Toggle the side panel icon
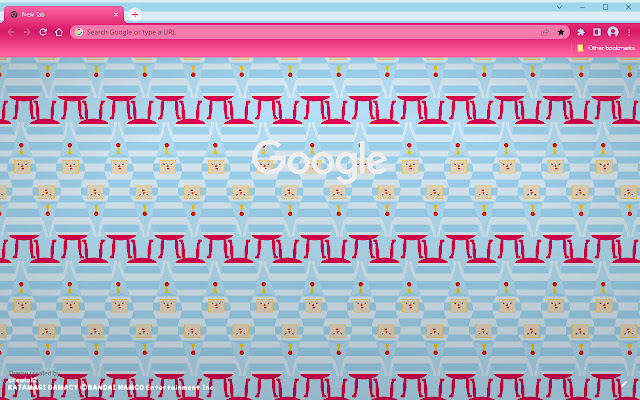 pos(596,32)
